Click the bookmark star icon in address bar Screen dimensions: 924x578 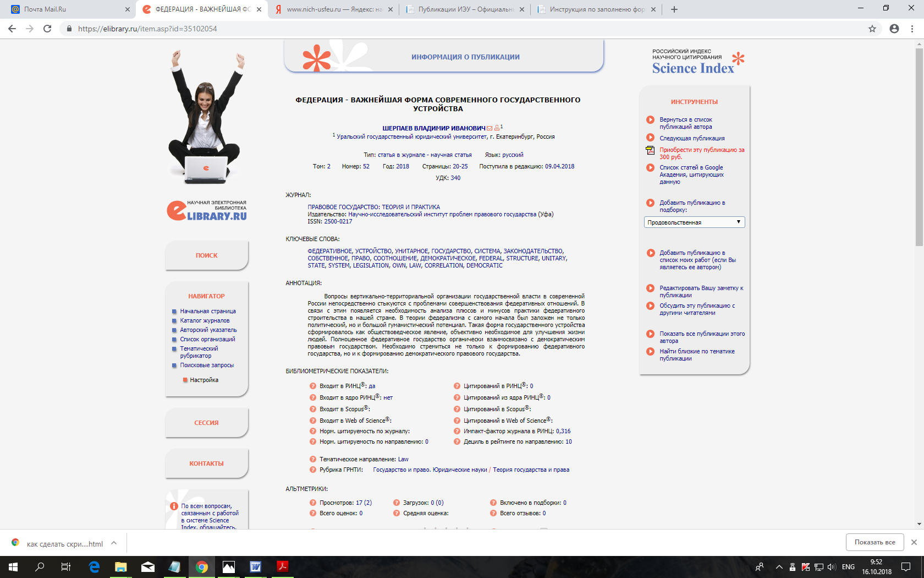click(872, 29)
